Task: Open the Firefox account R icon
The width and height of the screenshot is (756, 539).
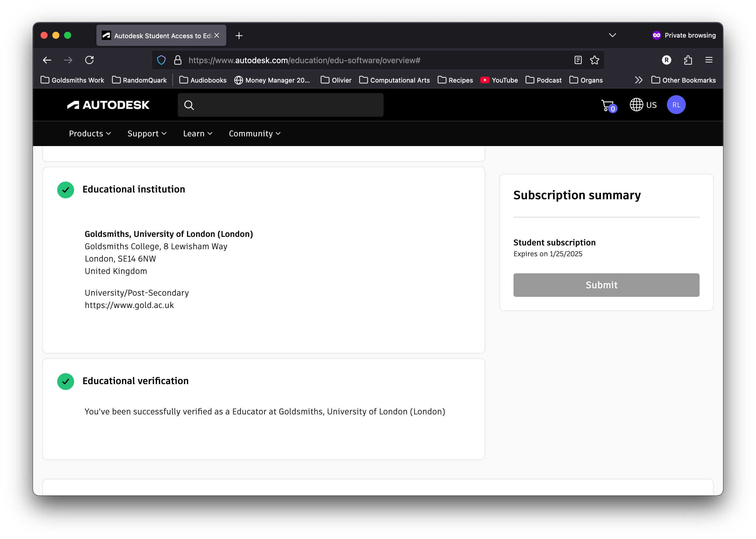Action: (x=666, y=60)
